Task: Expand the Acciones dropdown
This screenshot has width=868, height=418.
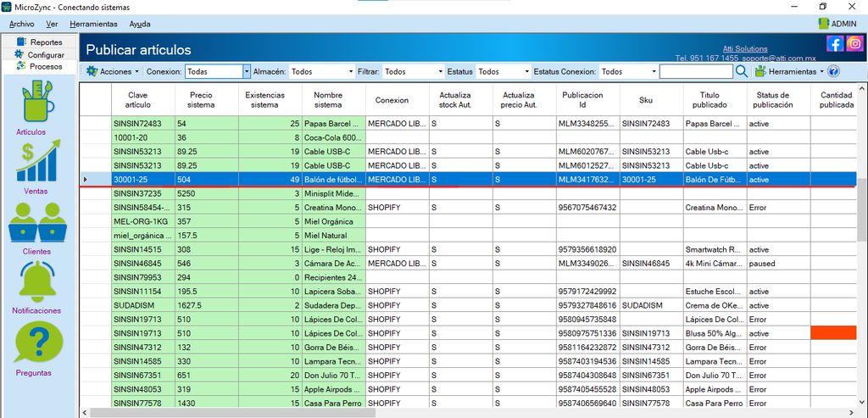Action: (136, 72)
